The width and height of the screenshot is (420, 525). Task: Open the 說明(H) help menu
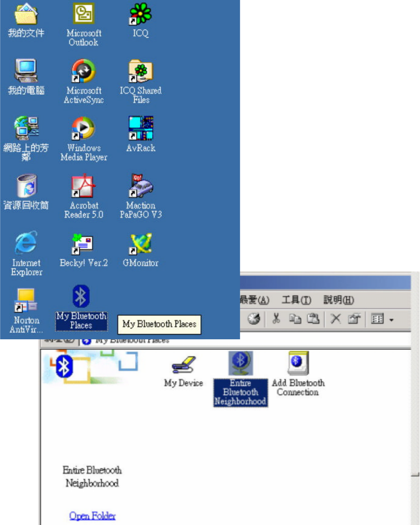click(x=339, y=300)
